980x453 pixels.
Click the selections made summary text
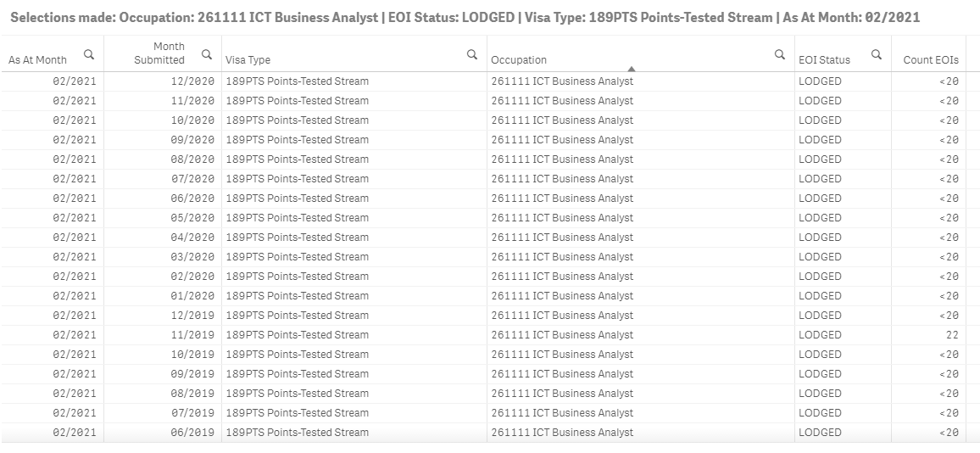click(x=465, y=17)
